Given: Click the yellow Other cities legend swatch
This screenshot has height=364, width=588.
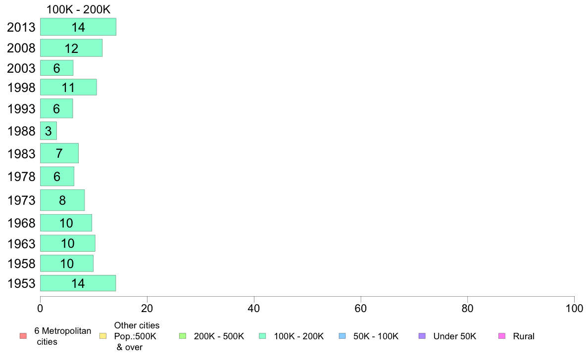Looking at the screenshot, I should (x=103, y=336).
